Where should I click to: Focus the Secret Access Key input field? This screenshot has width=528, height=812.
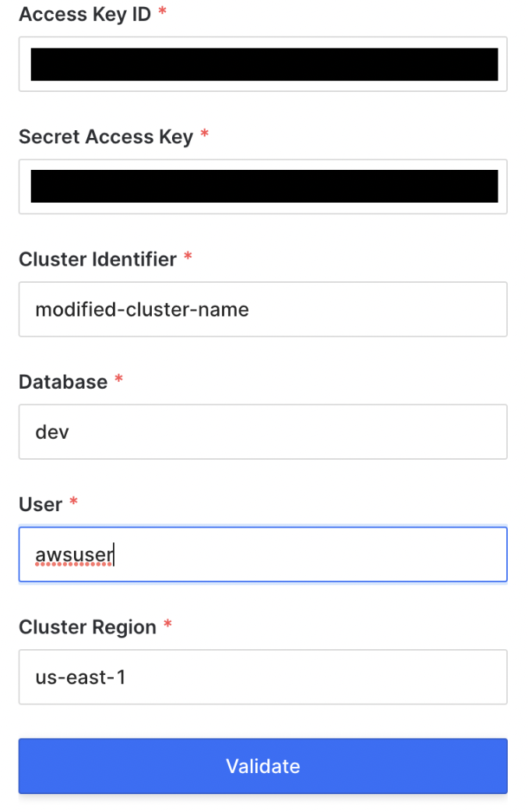click(263, 186)
